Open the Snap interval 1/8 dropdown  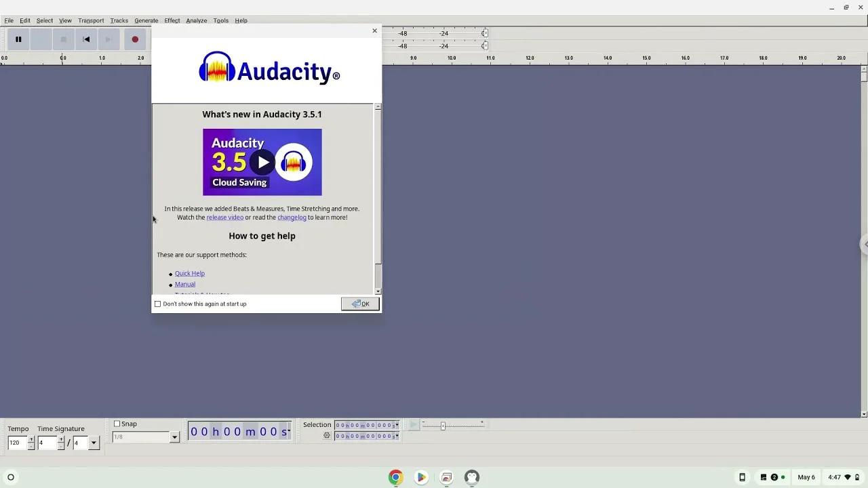(174, 436)
